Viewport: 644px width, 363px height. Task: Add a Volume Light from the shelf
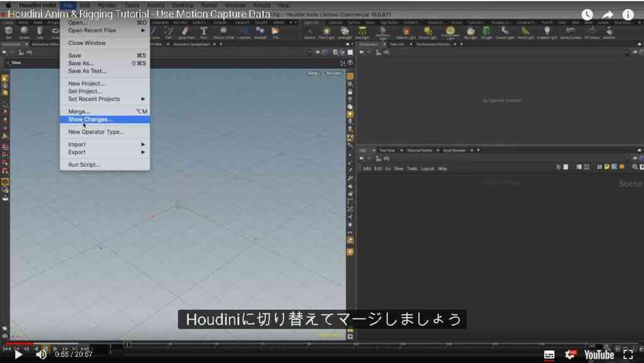click(406, 32)
